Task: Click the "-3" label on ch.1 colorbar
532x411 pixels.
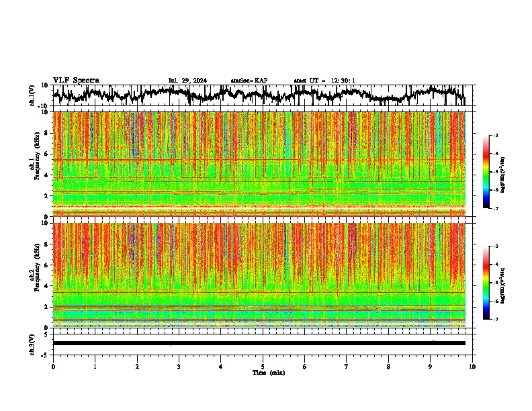Action: pyautogui.click(x=495, y=136)
